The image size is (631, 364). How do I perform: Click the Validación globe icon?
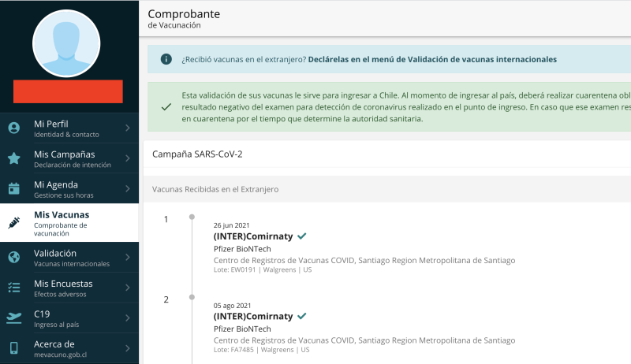pyautogui.click(x=14, y=258)
